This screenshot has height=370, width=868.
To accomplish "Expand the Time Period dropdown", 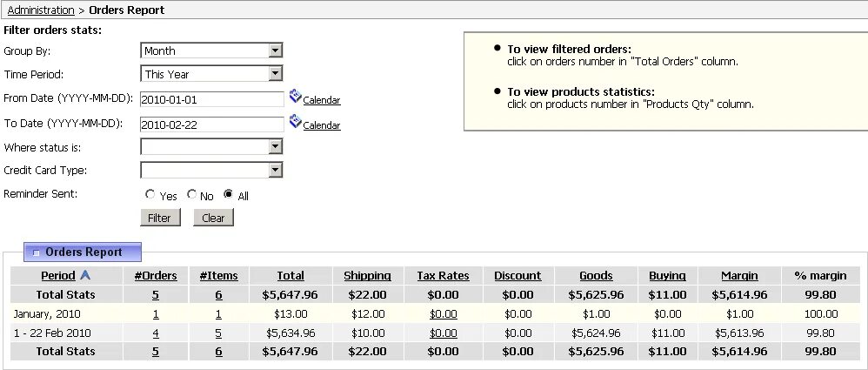I will tap(275, 74).
